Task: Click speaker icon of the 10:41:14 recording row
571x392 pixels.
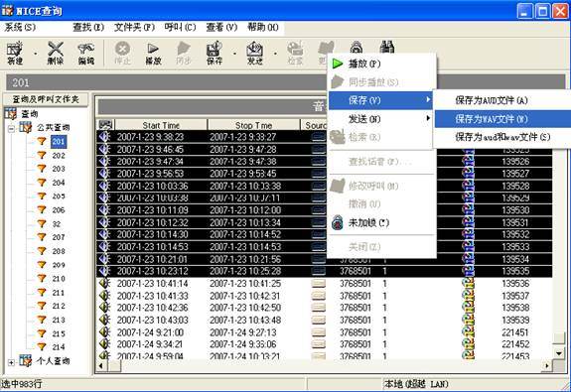Action: tap(105, 283)
